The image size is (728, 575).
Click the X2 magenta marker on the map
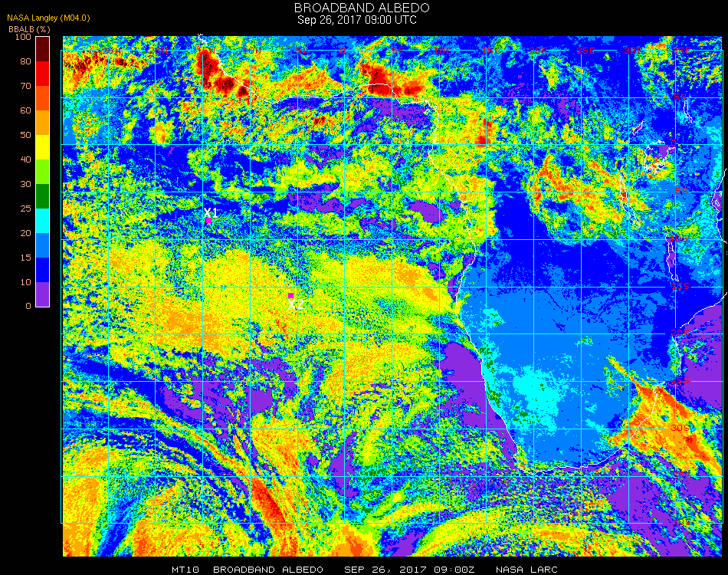coord(290,295)
